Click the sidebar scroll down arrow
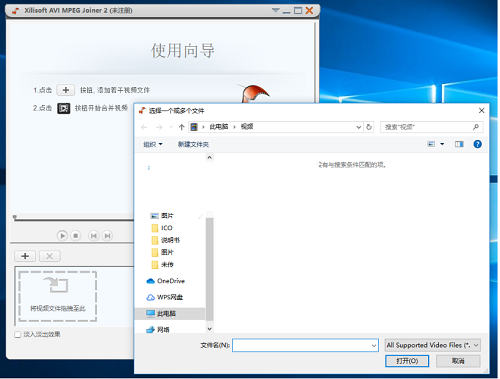500x379 pixels. [x=210, y=329]
